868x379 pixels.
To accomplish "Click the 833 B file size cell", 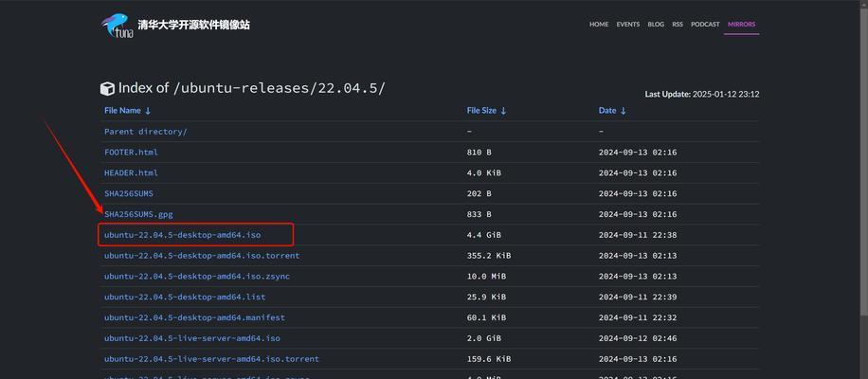I will click(479, 214).
